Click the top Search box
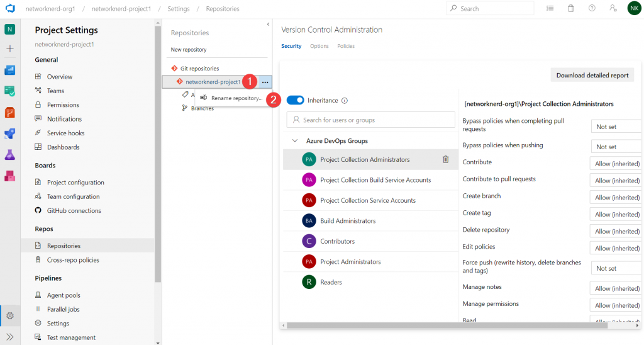This screenshot has width=644, height=345. 490,8
